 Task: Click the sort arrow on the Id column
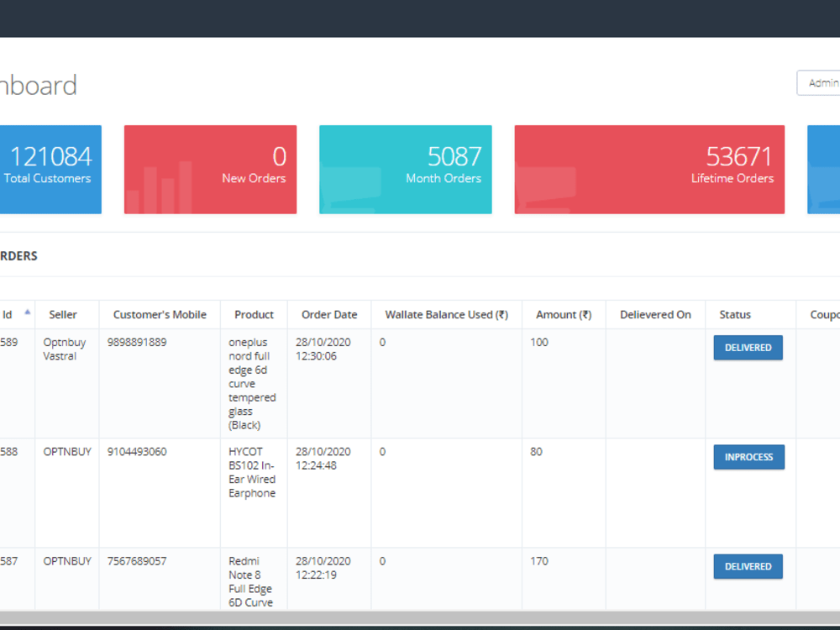click(25, 310)
